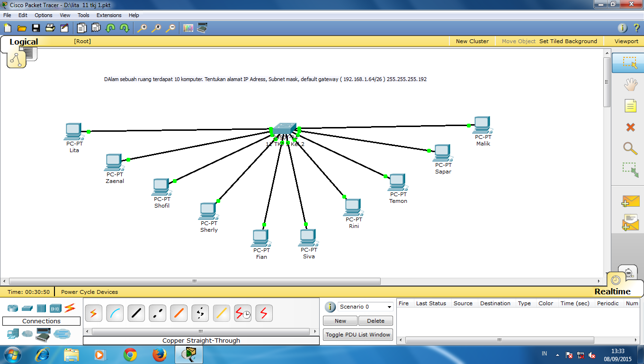Choose the Automatic connection lightning bolt
644x364 pixels.
(x=93, y=313)
